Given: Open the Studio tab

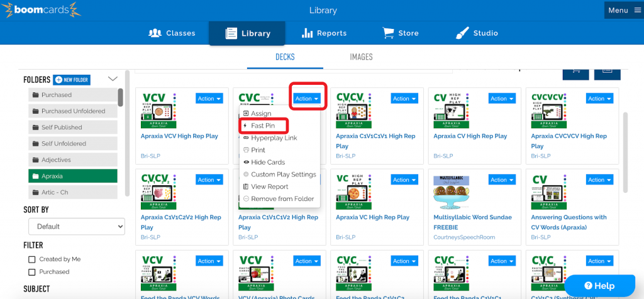Looking at the screenshot, I should tap(477, 33).
